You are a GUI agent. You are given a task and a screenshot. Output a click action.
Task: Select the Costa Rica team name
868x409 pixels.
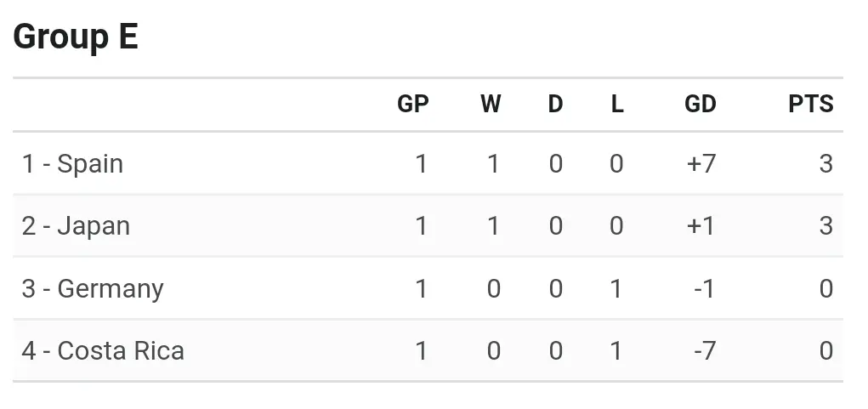(103, 351)
